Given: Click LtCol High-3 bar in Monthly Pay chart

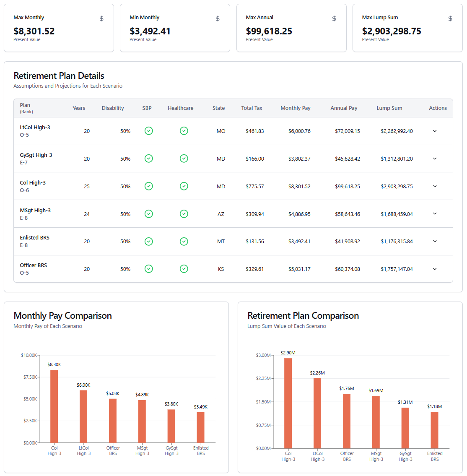Looking at the screenshot, I should click(83, 416).
